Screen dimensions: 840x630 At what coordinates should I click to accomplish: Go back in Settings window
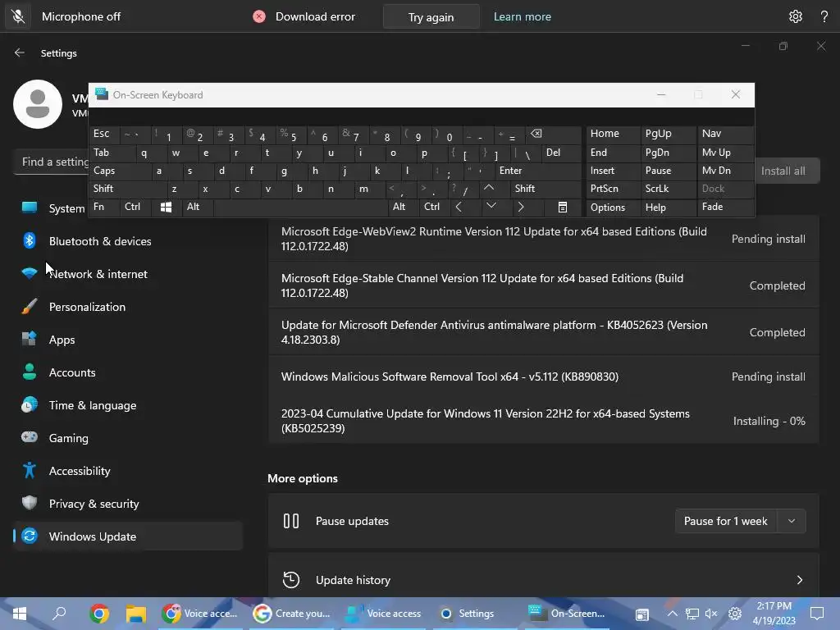tap(20, 52)
